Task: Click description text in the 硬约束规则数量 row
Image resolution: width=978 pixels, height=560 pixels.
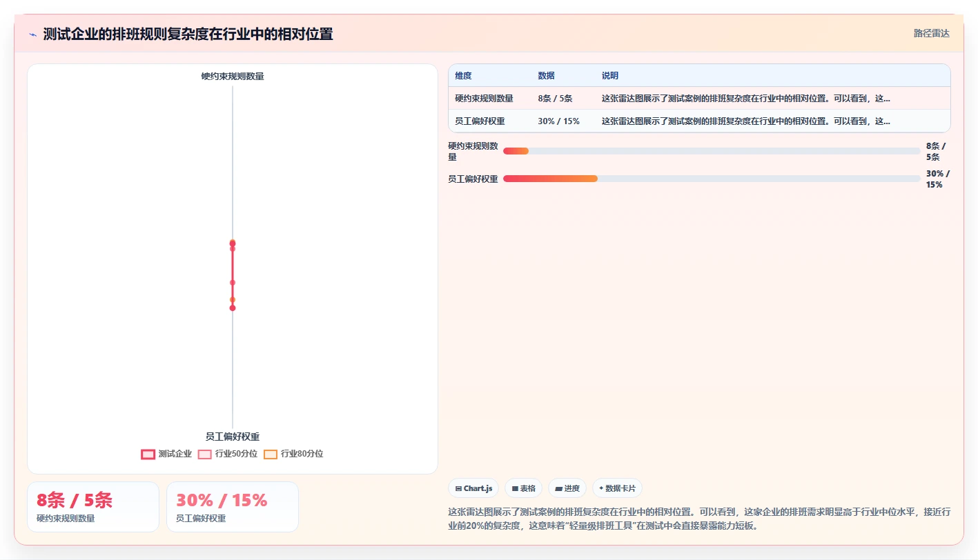Action: 745,99
